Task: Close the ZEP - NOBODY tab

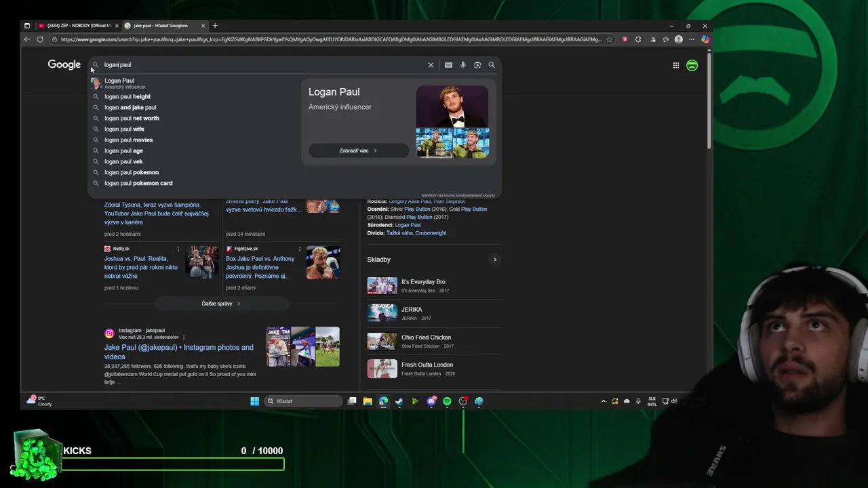Action: pyautogui.click(x=117, y=26)
